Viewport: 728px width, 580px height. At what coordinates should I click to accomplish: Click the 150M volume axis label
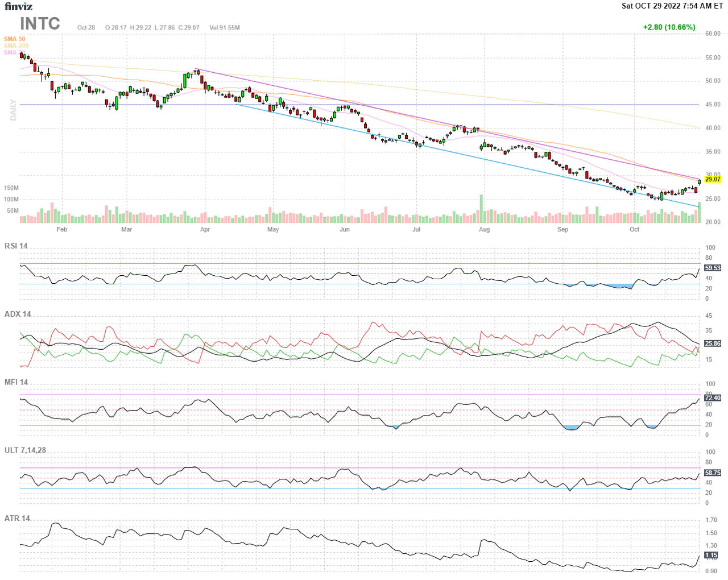(11, 188)
